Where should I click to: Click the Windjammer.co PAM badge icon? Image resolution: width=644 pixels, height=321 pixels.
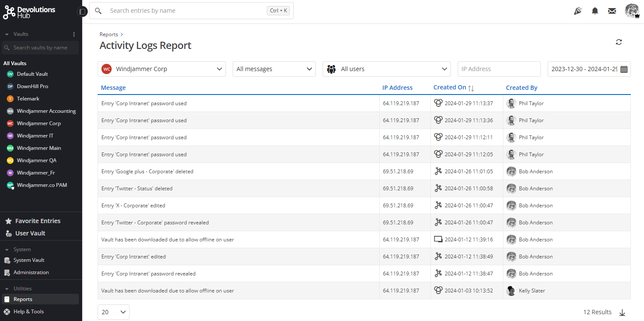(x=10, y=185)
